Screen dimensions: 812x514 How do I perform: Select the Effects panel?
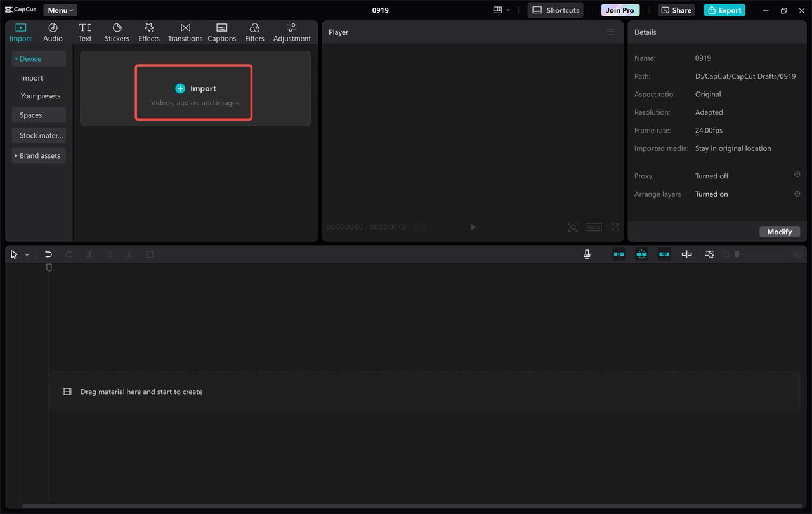pos(149,32)
